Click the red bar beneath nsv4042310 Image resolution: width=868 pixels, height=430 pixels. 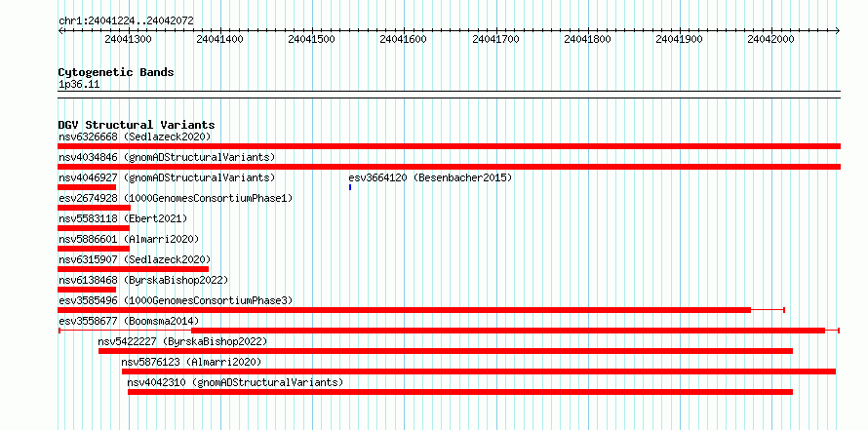[460, 392]
